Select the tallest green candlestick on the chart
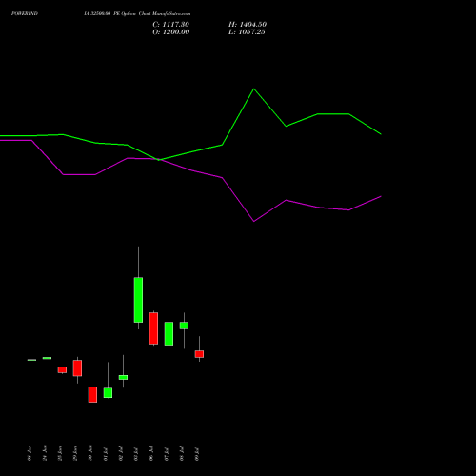 [138, 300]
